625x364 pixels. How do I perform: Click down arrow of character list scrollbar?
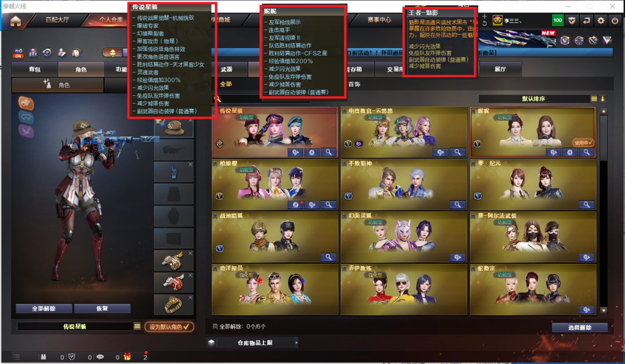tap(604, 310)
